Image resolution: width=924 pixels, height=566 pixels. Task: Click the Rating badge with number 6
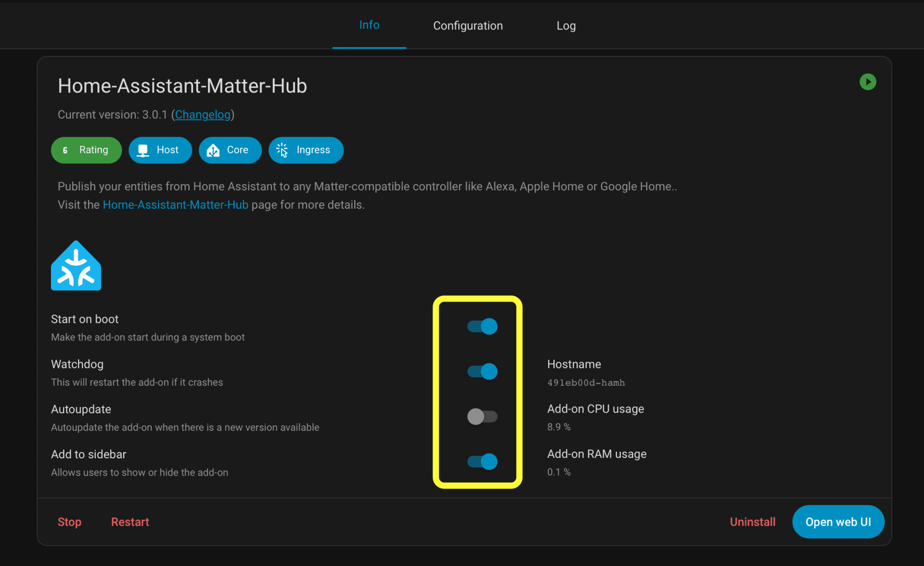click(x=86, y=150)
